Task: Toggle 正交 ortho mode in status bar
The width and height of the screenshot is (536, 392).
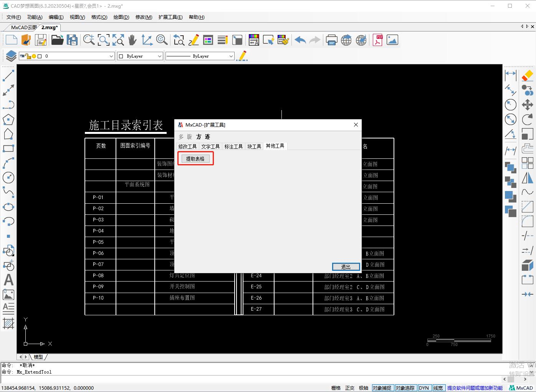Action: point(350,388)
